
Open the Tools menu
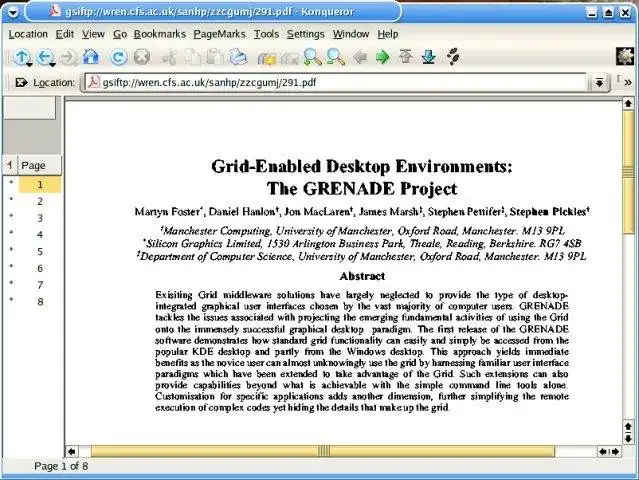click(x=267, y=34)
